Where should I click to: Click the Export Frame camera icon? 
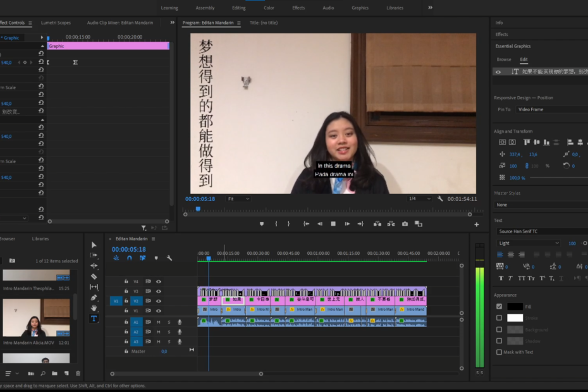405,224
